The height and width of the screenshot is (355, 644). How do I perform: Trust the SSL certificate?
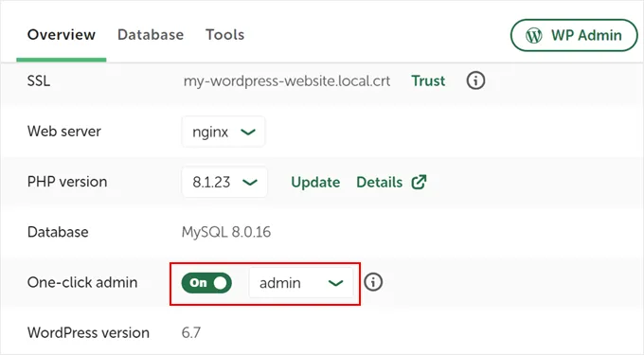tap(428, 80)
